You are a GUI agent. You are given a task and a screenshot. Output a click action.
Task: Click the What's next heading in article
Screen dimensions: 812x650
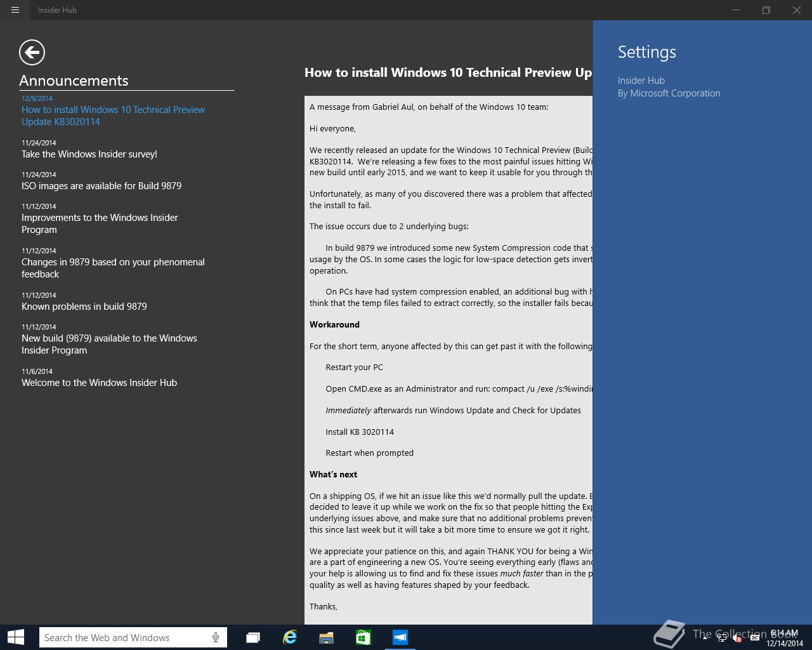pos(333,474)
